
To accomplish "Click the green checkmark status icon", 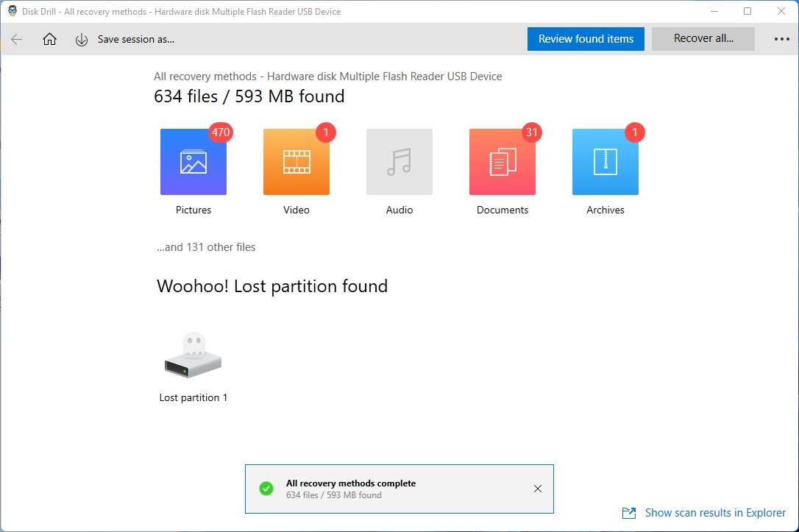I will click(x=266, y=489).
